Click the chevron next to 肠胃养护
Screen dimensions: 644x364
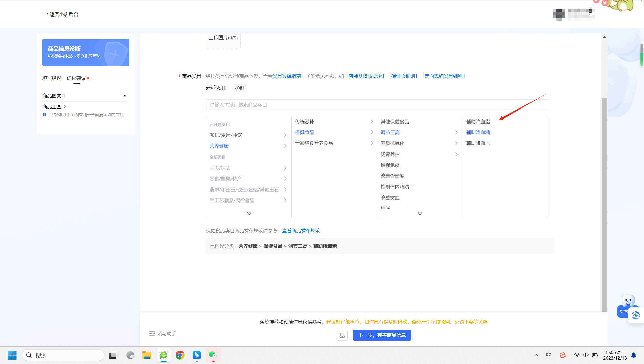(x=456, y=154)
